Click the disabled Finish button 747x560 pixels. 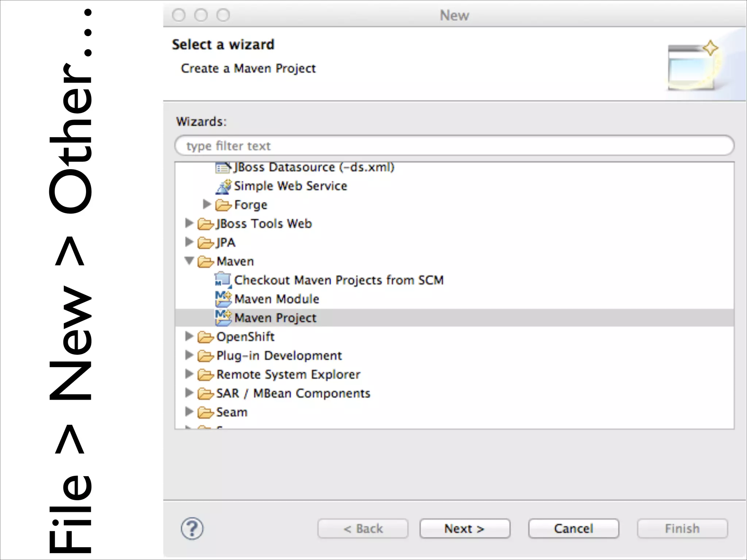click(x=682, y=529)
